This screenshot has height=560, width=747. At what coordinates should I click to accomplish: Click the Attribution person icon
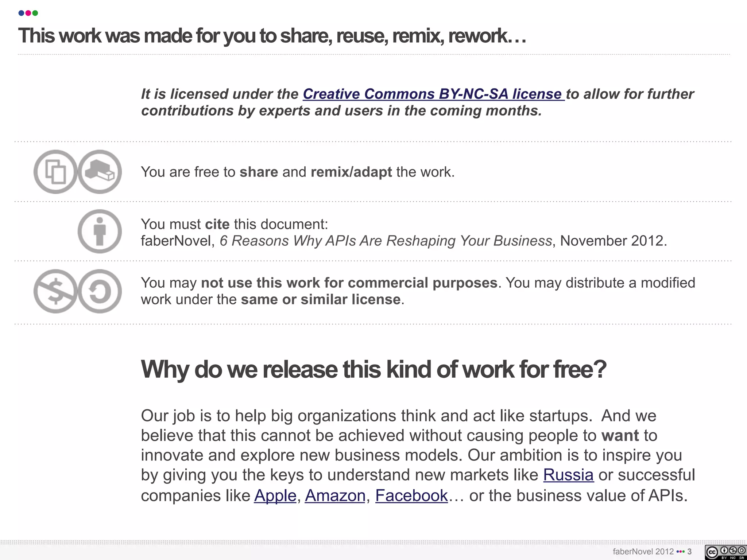coord(100,232)
